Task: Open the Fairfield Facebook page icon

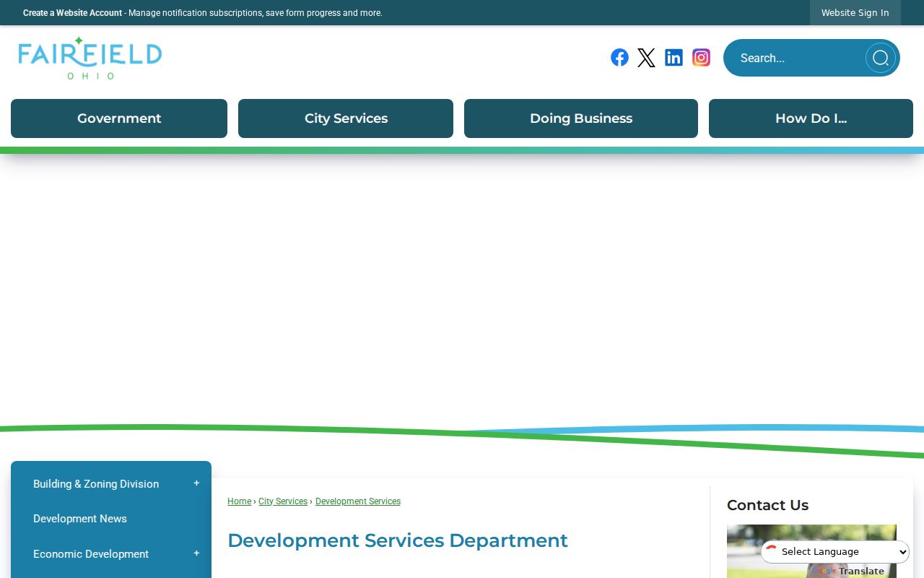Action: tap(619, 58)
